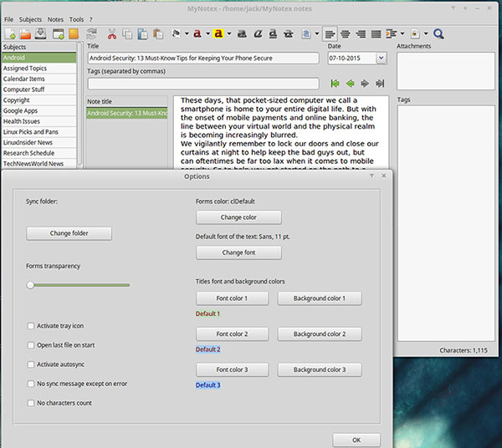Click into the note Title field
Viewport: 502px width, 448px height.
(x=203, y=59)
